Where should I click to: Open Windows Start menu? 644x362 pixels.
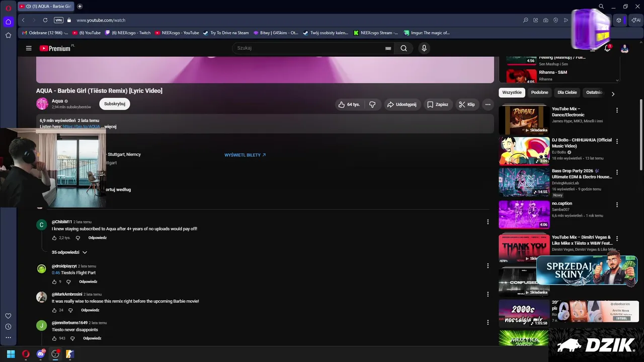click(11, 354)
